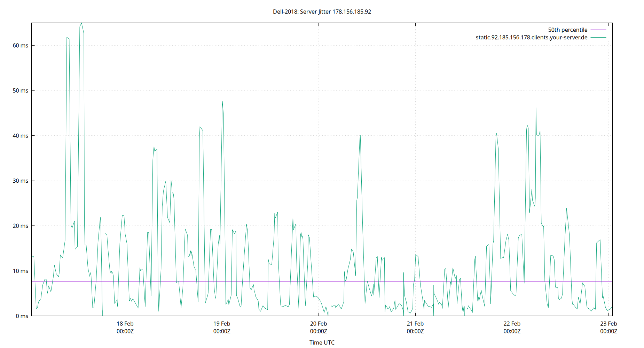Image resolution: width=644 pixels, height=348 pixels.
Task: Select the static.92.185.156.178.clients.your-server.de legend entry
Action: click(x=531, y=37)
